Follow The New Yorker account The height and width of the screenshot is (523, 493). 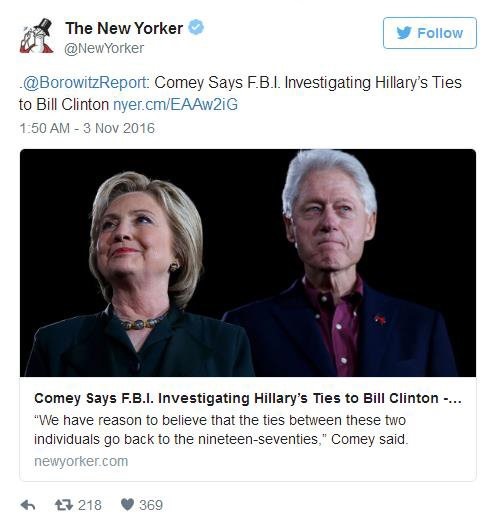pyautogui.click(x=430, y=33)
